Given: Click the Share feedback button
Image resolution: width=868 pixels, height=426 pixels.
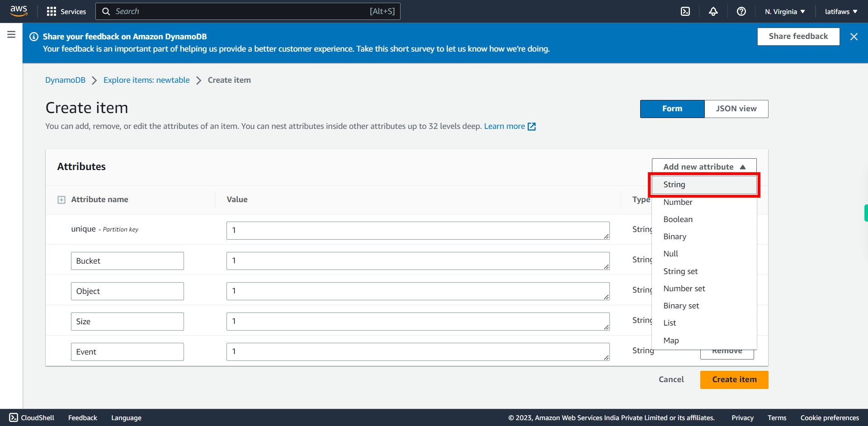Looking at the screenshot, I should coord(798,36).
